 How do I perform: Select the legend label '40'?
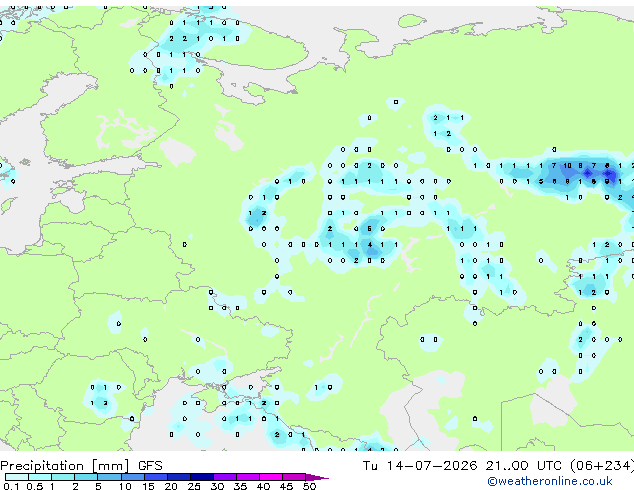coord(264,486)
